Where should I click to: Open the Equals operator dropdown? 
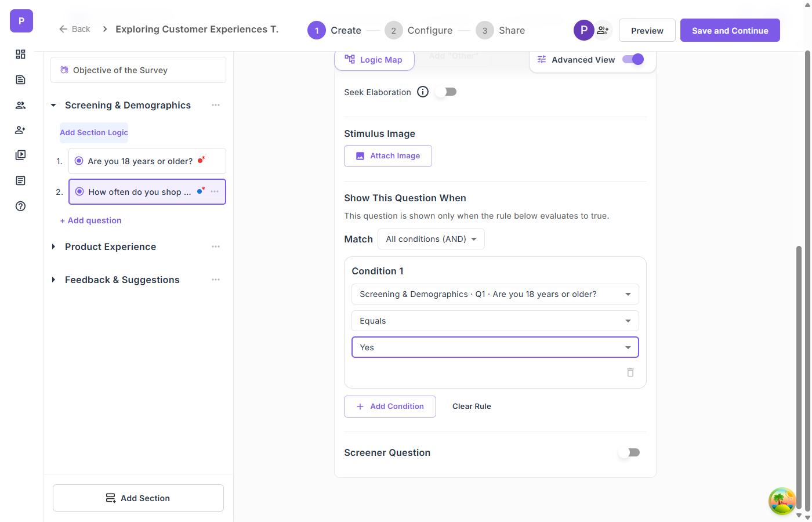495,321
